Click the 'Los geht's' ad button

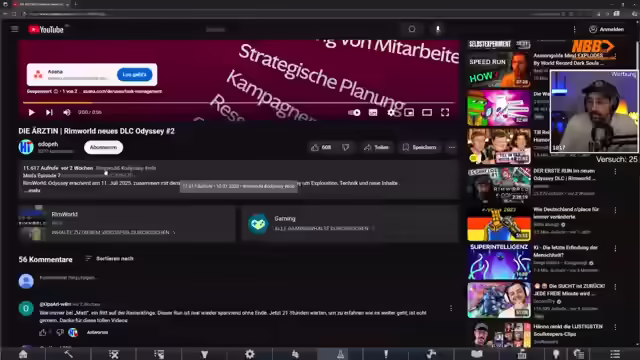click(x=135, y=74)
